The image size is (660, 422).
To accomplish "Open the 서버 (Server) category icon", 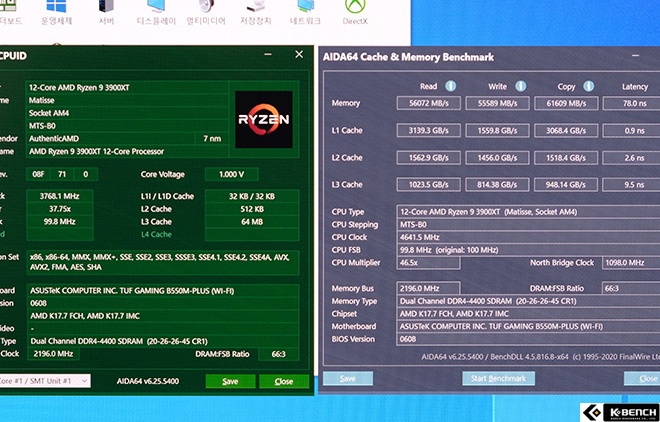I will 106,13.
